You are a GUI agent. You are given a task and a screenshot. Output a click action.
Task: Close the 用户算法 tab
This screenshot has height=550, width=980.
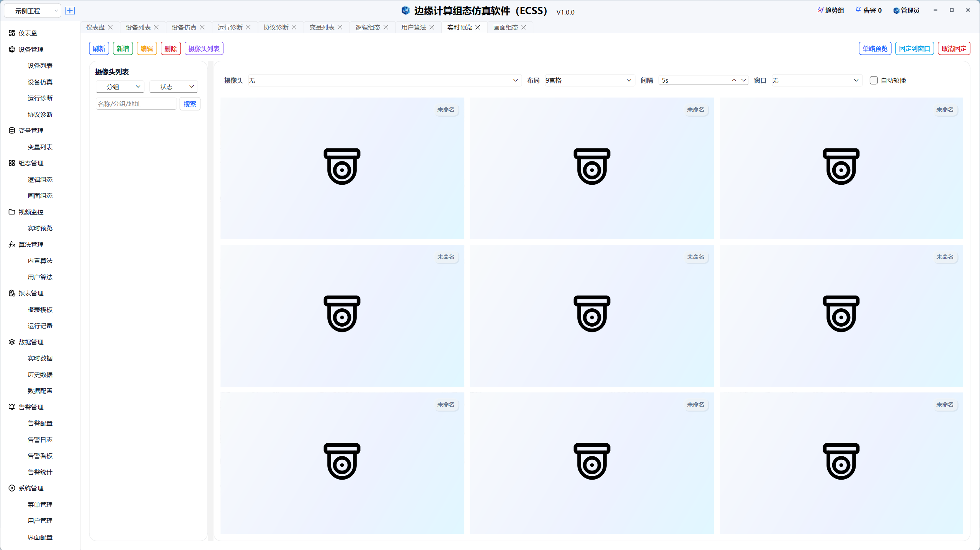432,27
